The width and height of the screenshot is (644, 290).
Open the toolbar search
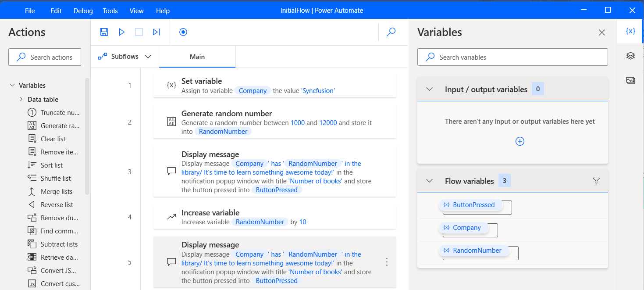[x=391, y=32]
